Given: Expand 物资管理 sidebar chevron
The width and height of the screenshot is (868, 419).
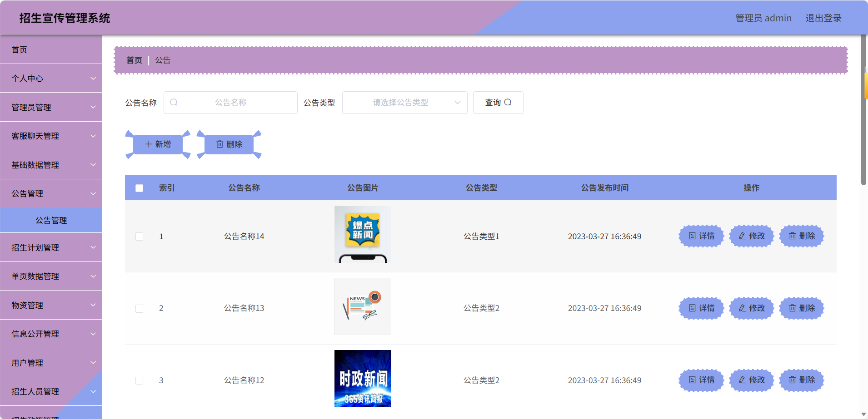Looking at the screenshot, I should coord(93,305).
